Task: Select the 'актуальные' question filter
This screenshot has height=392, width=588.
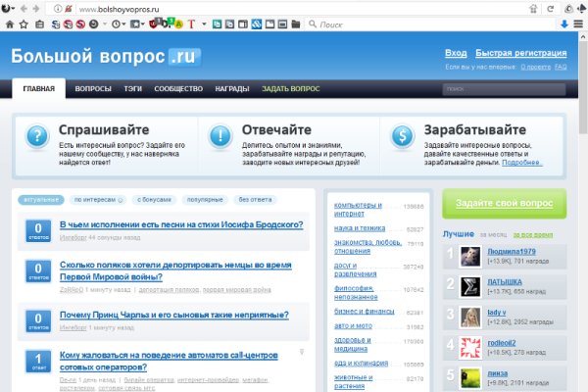Action: (40, 199)
